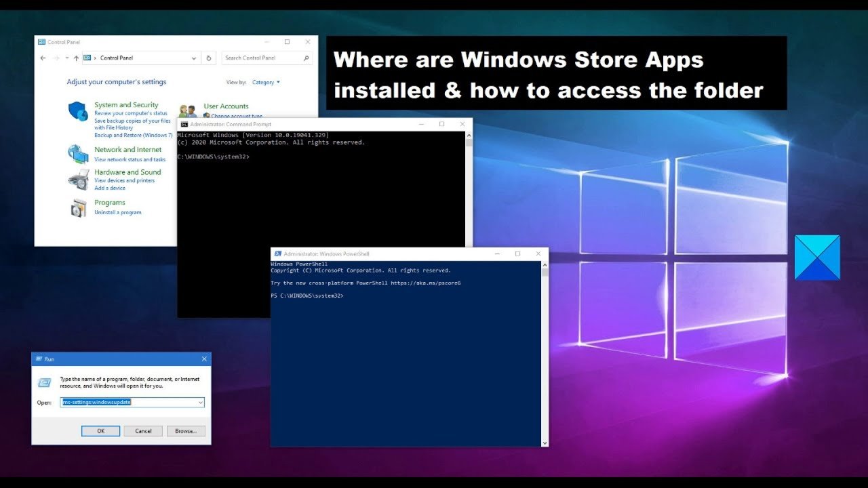868x488 pixels.
Task: Click the up-one-level arrow in Control Panel
Action: [x=76, y=58]
